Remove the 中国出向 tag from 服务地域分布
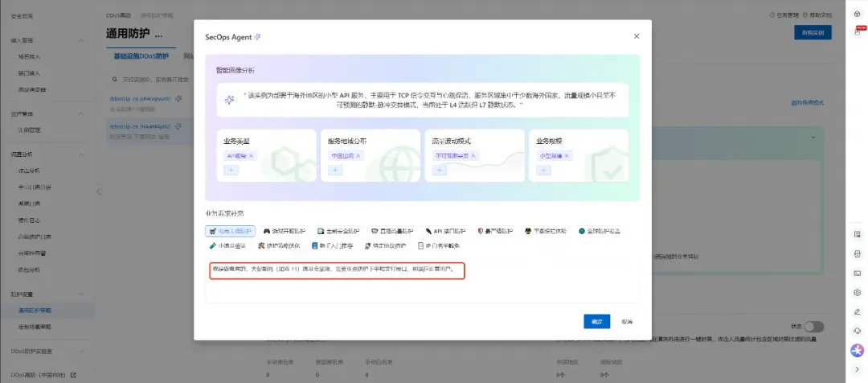The image size is (868, 383). coord(358,155)
